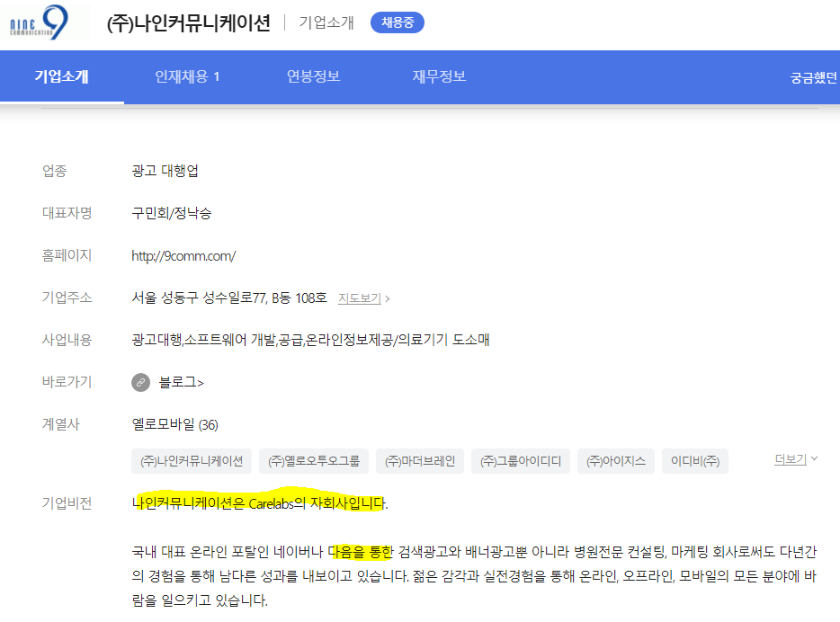Click the address 서울 성동구 성수일로77 text
This screenshot has height=622, width=840.
point(229,298)
